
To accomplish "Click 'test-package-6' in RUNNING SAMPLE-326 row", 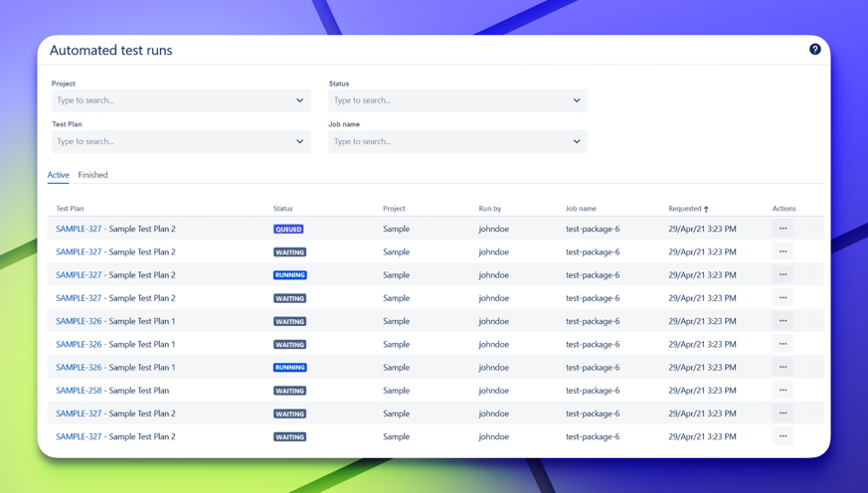I will coord(593,368).
